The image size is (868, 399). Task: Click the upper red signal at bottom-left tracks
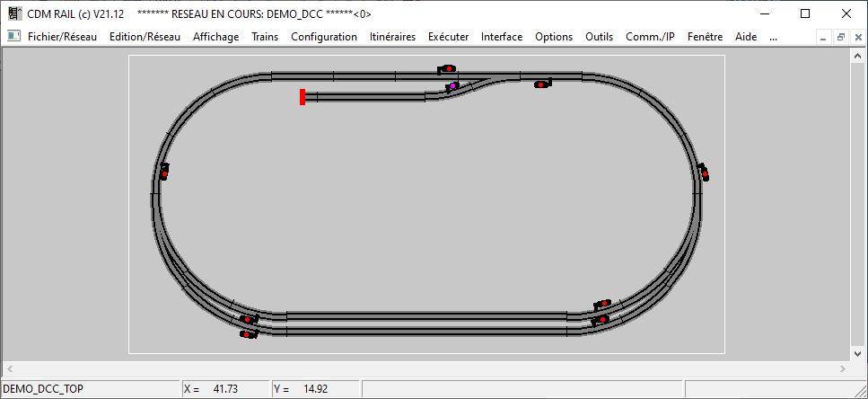click(250, 319)
